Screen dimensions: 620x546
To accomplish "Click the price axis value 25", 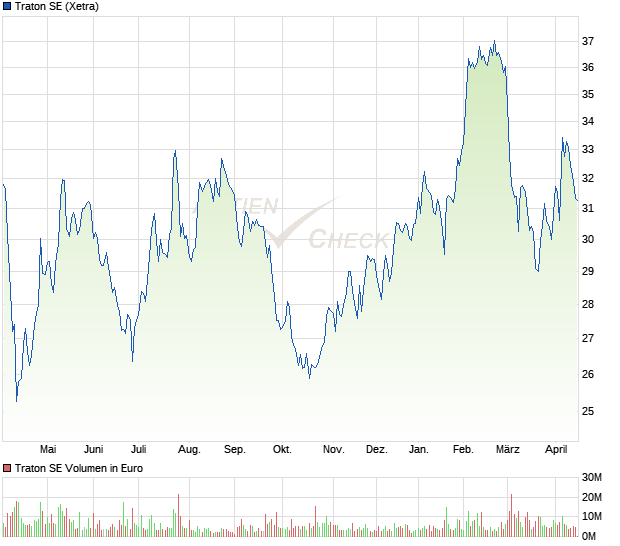I will click(x=588, y=412).
